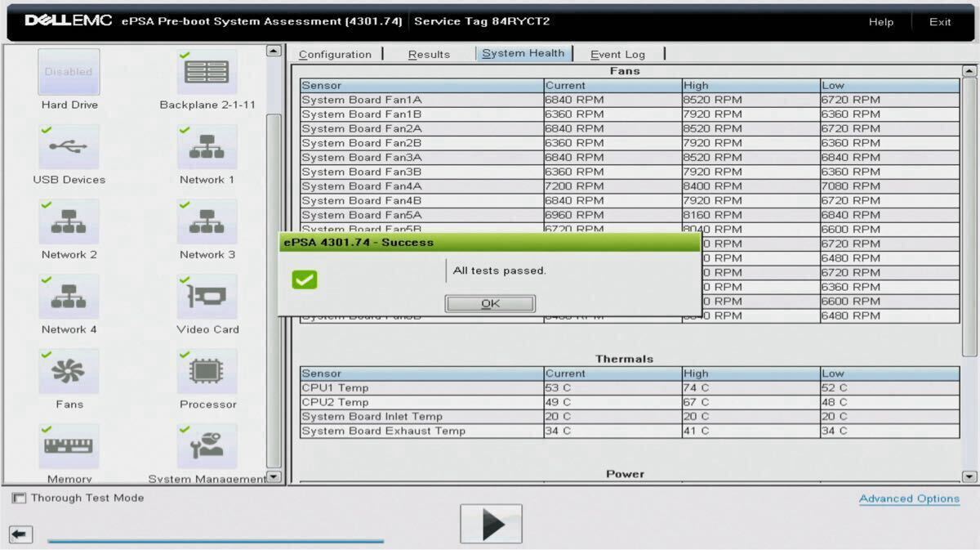Select the System Board Fan3A row
This screenshot has height=550, width=980.
630,157
